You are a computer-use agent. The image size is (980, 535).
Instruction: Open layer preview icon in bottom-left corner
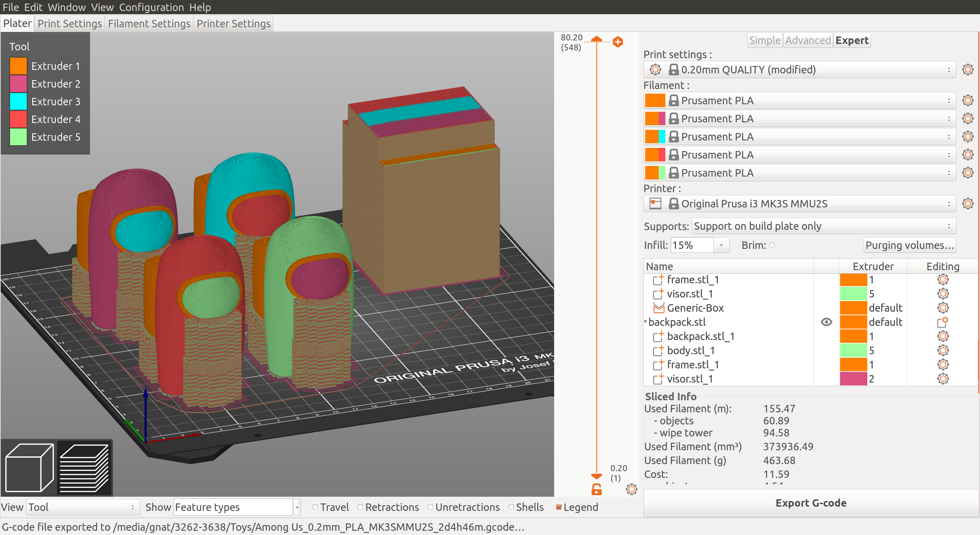84,468
